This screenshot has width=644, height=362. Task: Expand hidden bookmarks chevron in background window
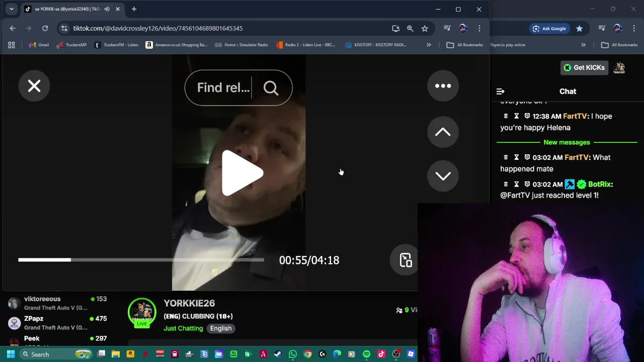point(583,45)
